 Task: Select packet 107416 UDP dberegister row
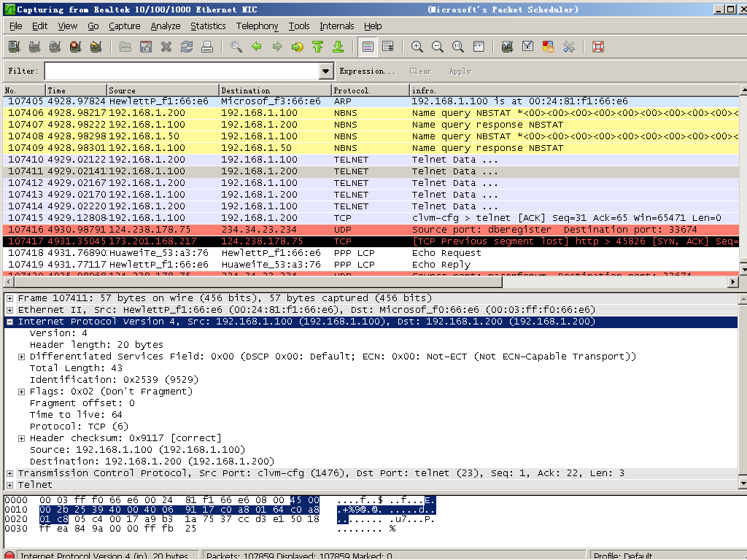(x=371, y=230)
